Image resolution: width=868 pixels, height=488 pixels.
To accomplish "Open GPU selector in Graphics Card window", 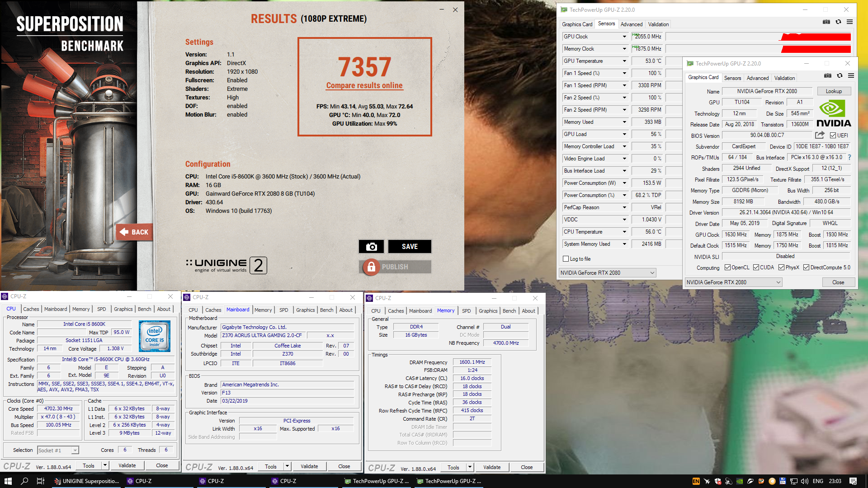I will pyautogui.click(x=733, y=282).
